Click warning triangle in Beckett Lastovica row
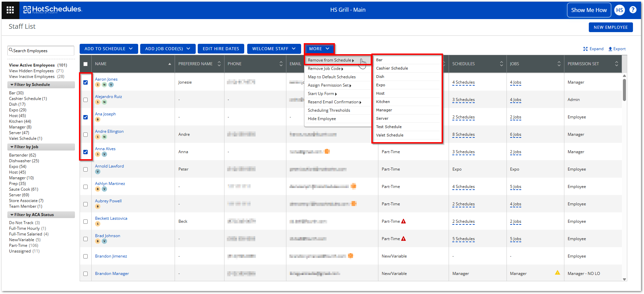 (403, 221)
